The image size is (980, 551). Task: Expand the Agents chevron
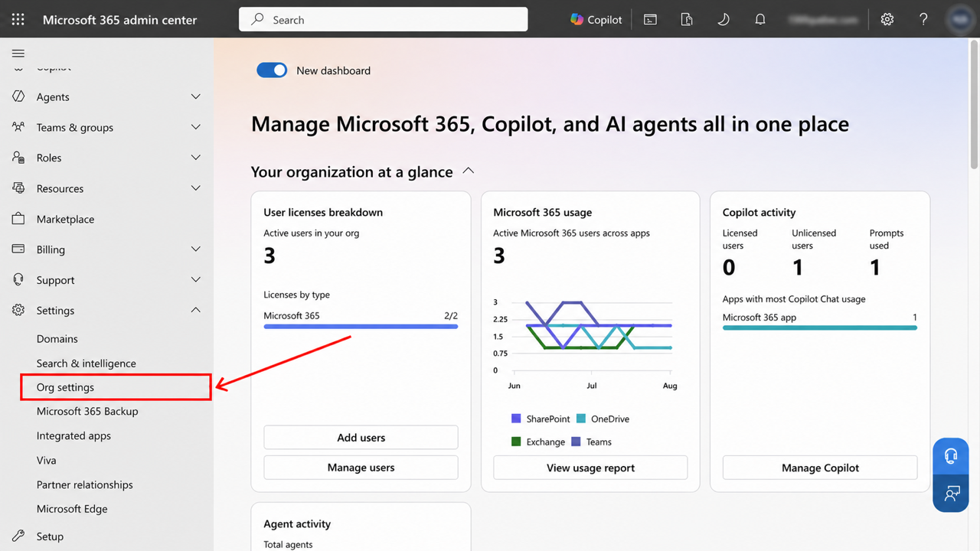[x=196, y=96]
